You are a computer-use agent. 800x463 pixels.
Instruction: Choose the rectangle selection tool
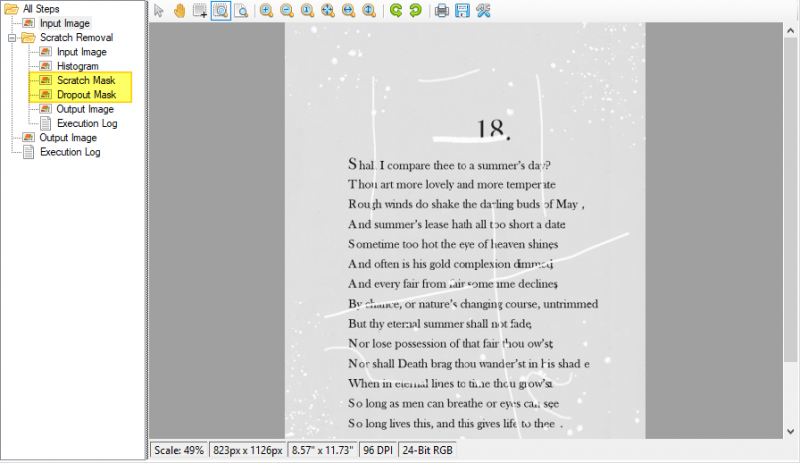pyautogui.click(x=200, y=11)
